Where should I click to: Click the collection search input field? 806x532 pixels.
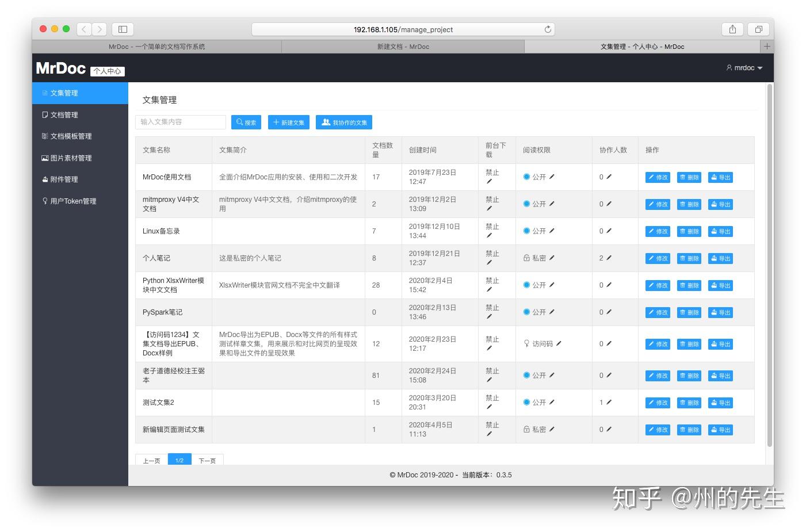coord(180,122)
